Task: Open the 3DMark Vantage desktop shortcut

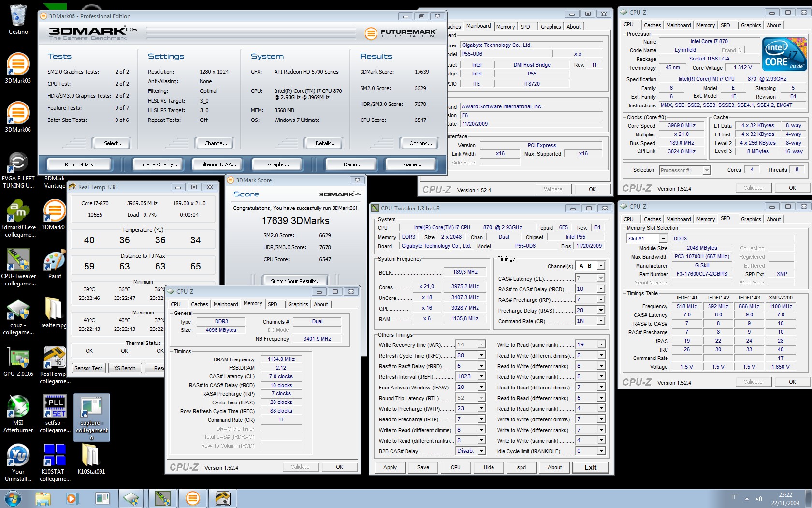Action: pyautogui.click(x=55, y=182)
